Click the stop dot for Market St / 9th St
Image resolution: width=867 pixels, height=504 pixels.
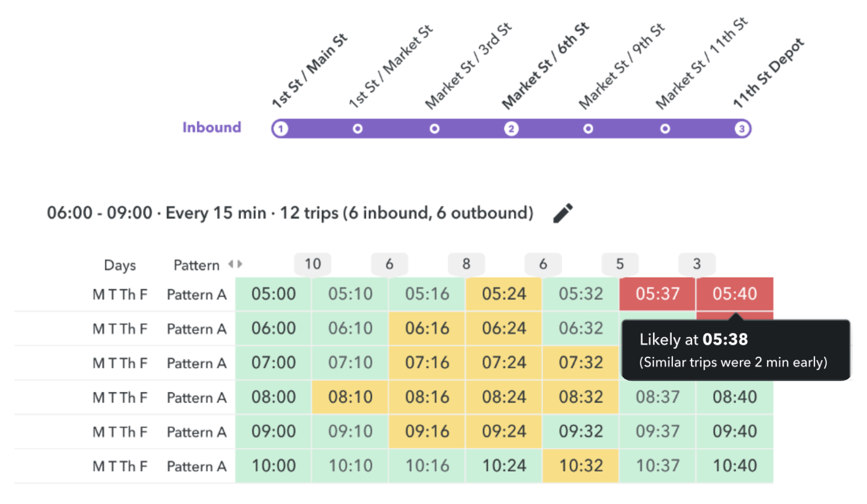(x=588, y=128)
